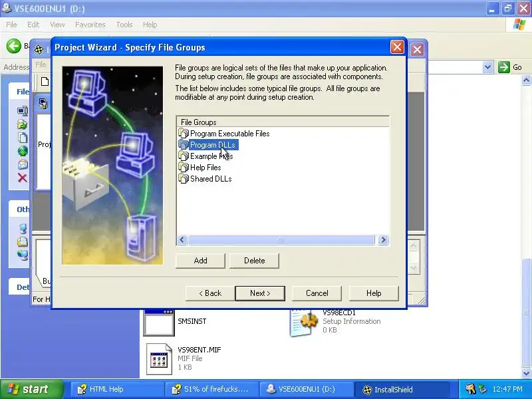Image resolution: width=532 pixels, height=399 pixels.
Task: Click the Program DLLs folder icon
Action: (x=184, y=145)
